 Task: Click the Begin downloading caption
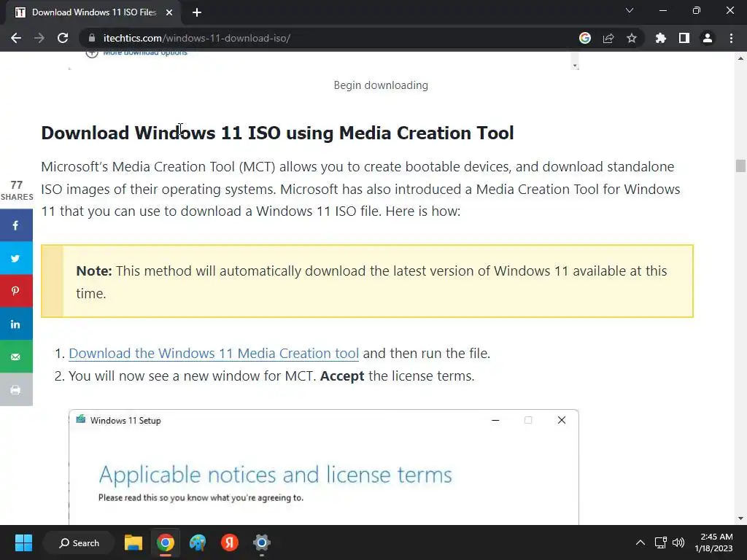[381, 85]
